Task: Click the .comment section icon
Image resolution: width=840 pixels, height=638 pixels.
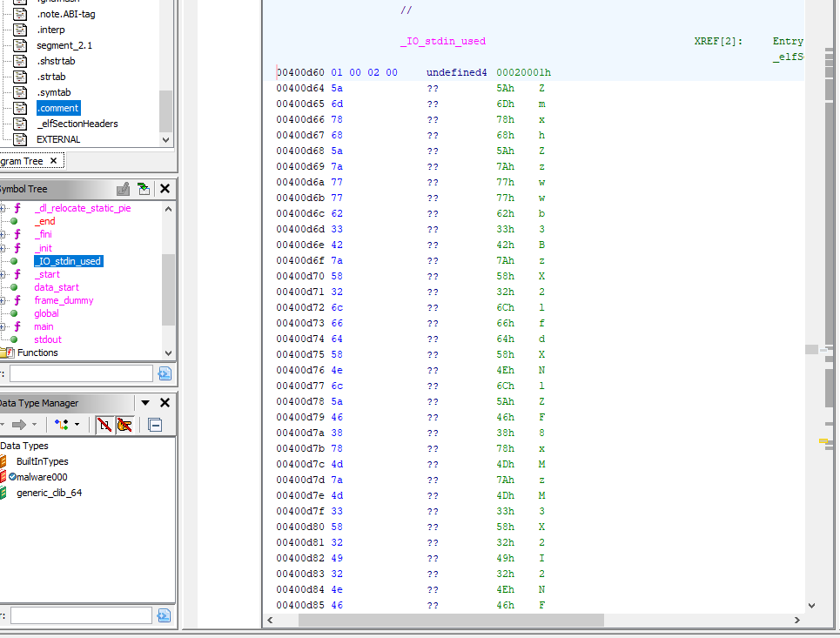Action: click(x=20, y=108)
